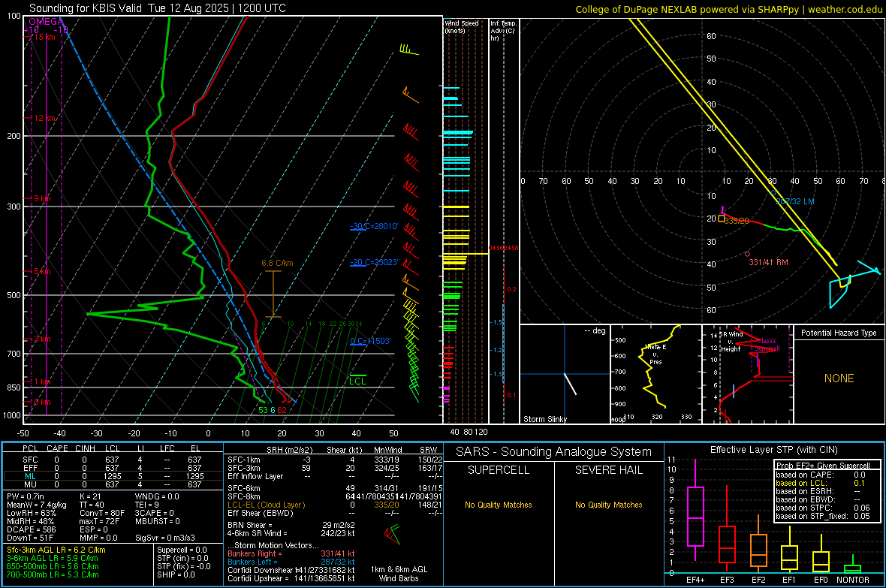This screenshot has width=886, height=588.
Task: Click the 'Supercell = 0.0' composite value
Action: click(x=182, y=550)
